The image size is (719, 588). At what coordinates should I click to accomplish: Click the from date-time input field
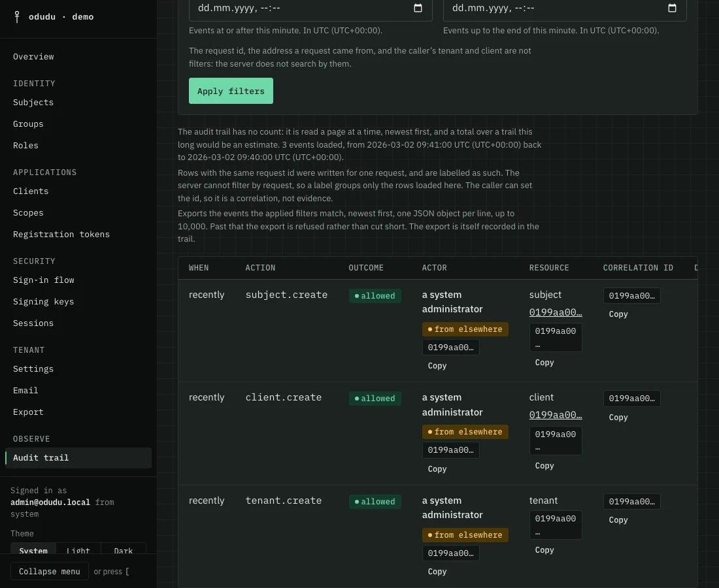pos(310,8)
